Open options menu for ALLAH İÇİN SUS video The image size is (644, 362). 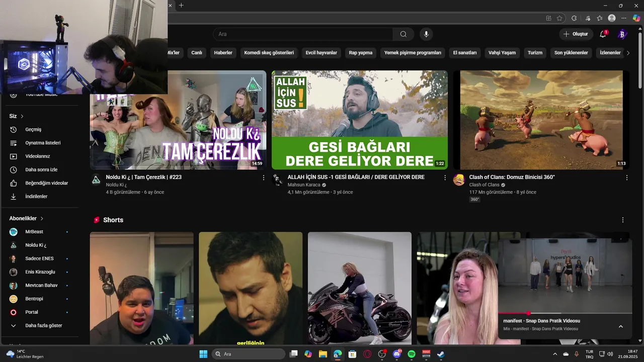click(445, 177)
